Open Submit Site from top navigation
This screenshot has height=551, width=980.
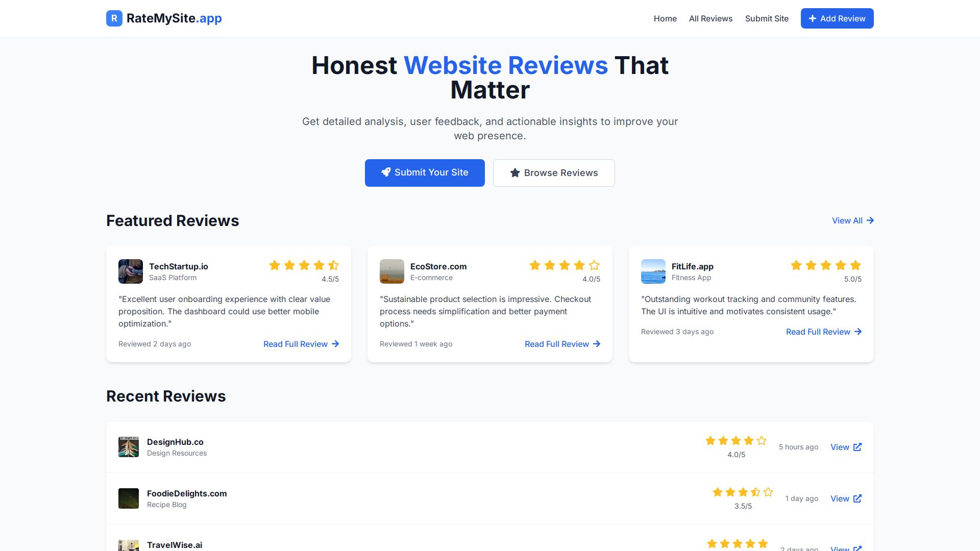pos(767,18)
